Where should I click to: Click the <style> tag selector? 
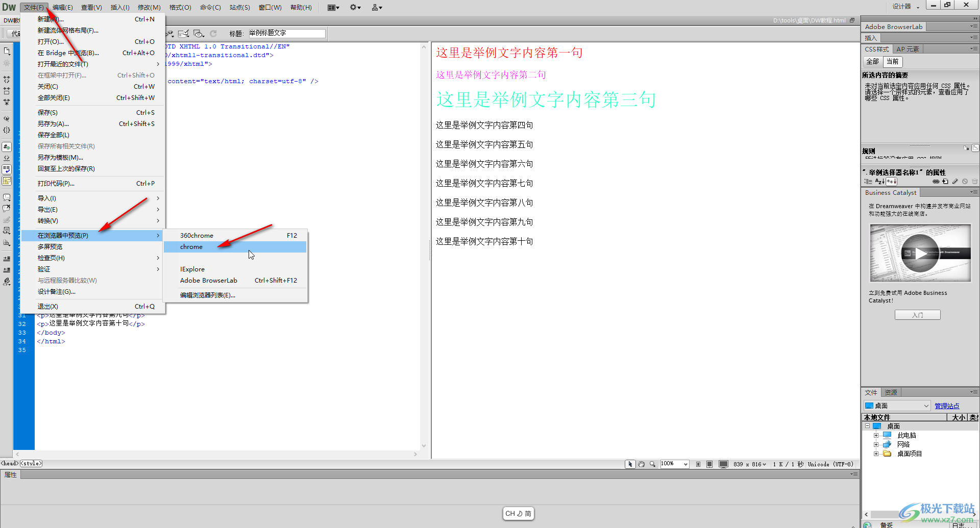coord(31,464)
